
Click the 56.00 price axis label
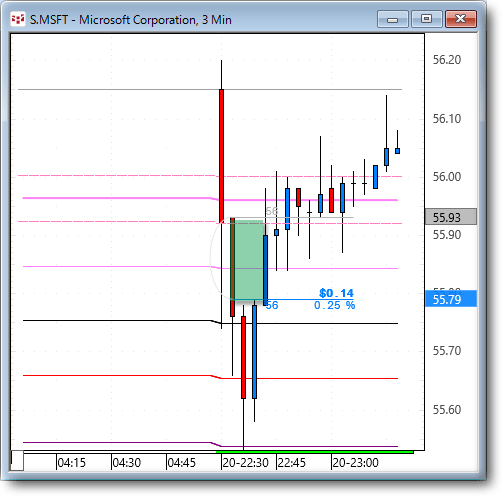[447, 176]
